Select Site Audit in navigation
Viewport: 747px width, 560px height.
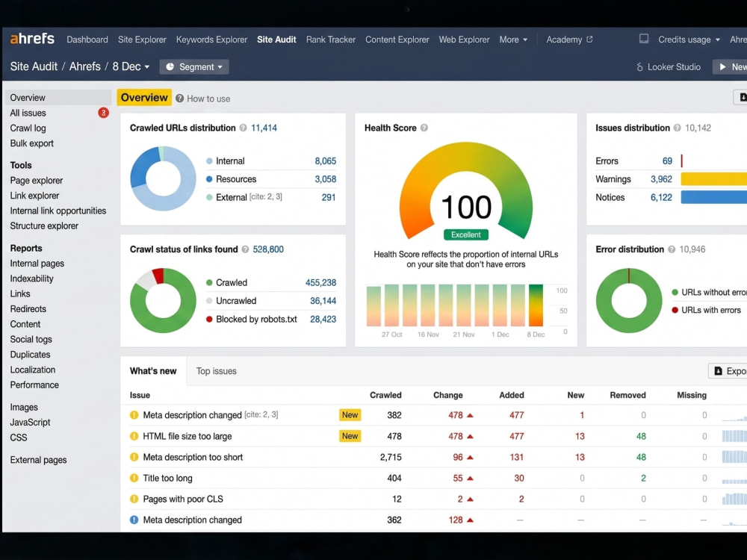pos(276,40)
